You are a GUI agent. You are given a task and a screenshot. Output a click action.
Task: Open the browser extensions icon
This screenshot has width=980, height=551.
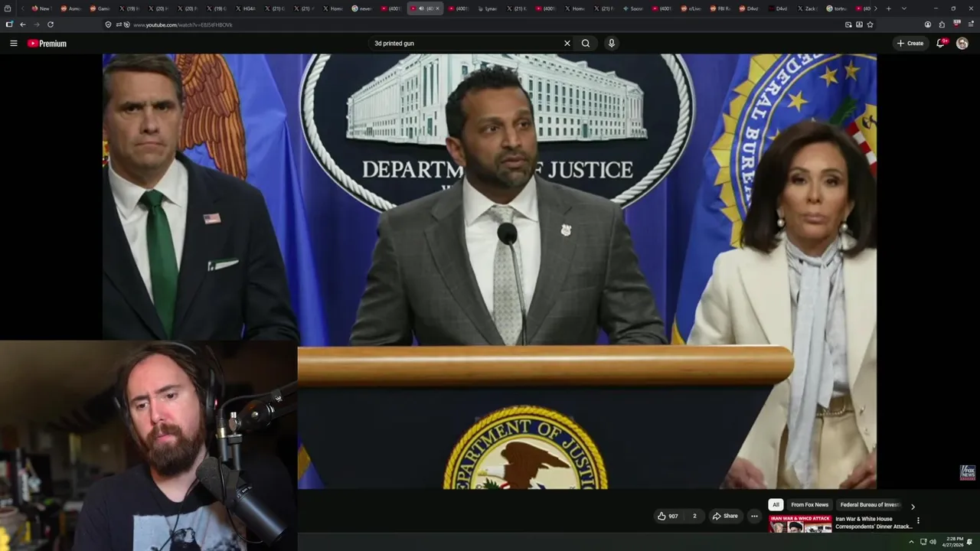coord(942,24)
